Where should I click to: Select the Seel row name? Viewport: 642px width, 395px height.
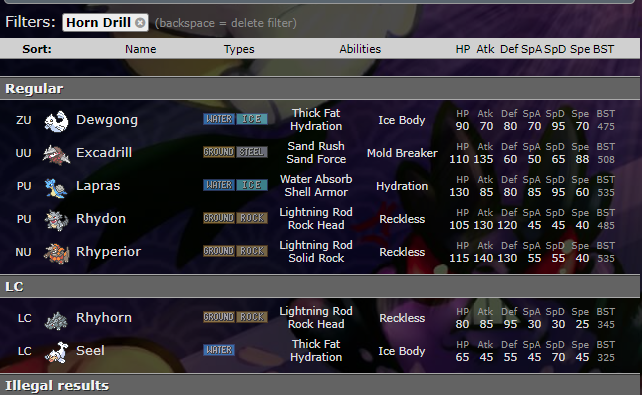pyautogui.click(x=90, y=351)
